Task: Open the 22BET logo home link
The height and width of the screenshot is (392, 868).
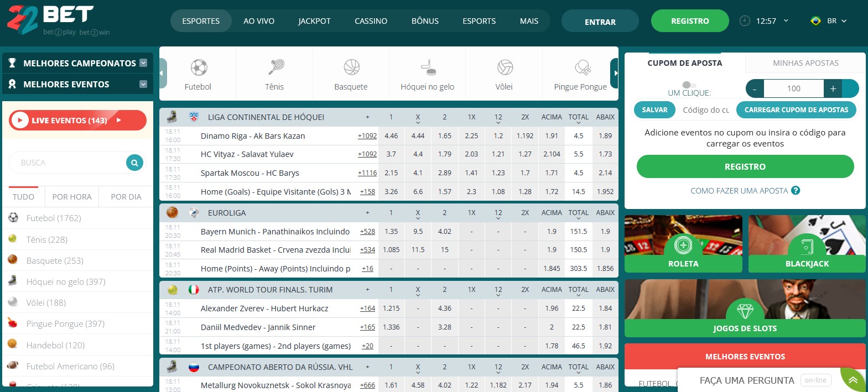Action: [x=58, y=20]
